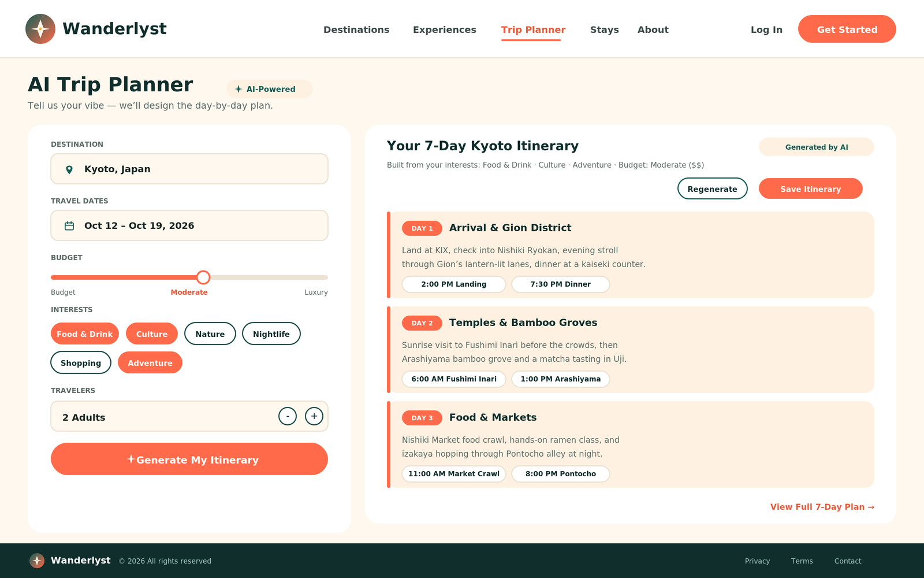
Task: Set budget slider to Budget end
Action: pos(53,277)
